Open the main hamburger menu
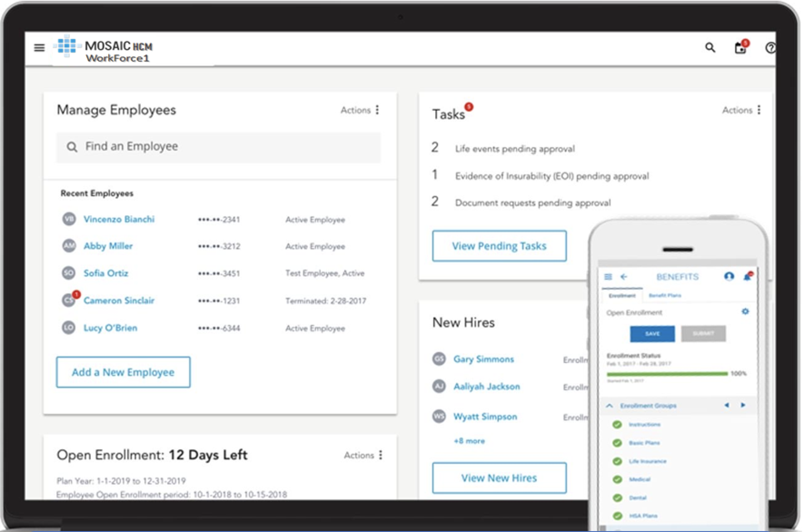The height and width of the screenshot is (532, 804). click(x=40, y=48)
